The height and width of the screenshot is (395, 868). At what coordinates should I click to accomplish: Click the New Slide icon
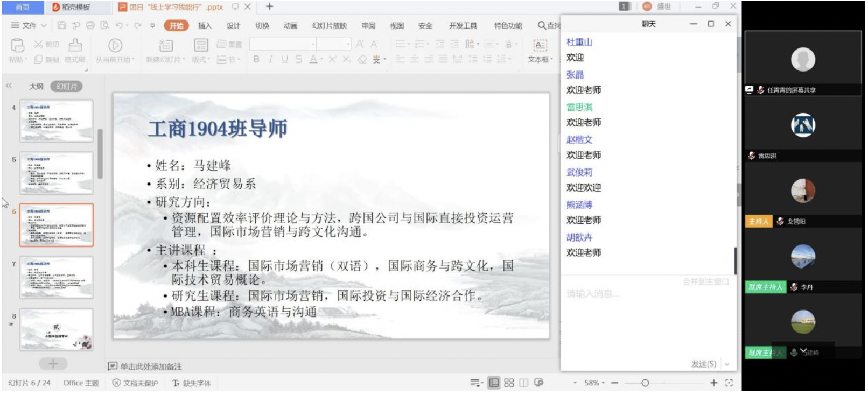[x=165, y=45]
